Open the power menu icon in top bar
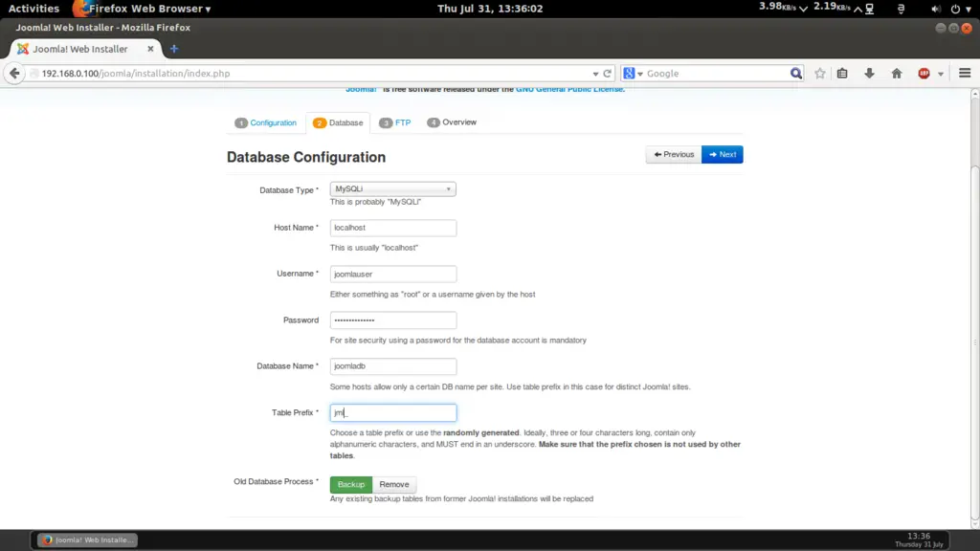This screenshot has height=551, width=980. pyautogui.click(x=956, y=9)
